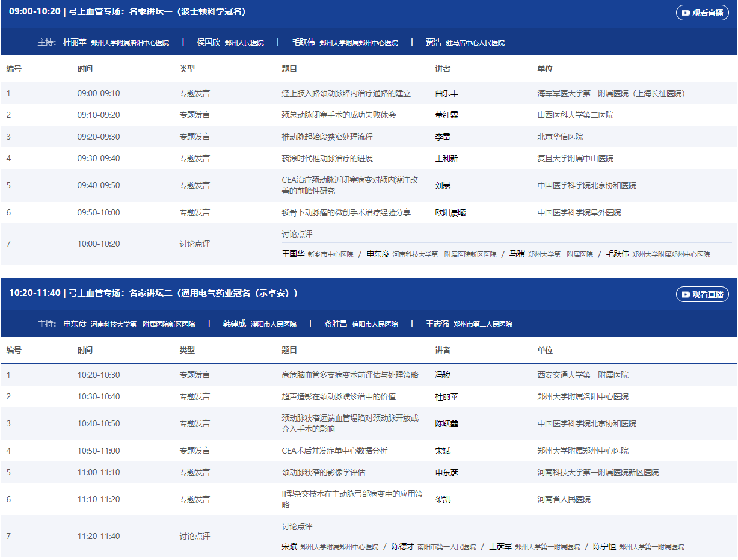738x560 pixels.
Task: Select host 侯国欣 of 郑州人民医院
Action: pos(230,43)
